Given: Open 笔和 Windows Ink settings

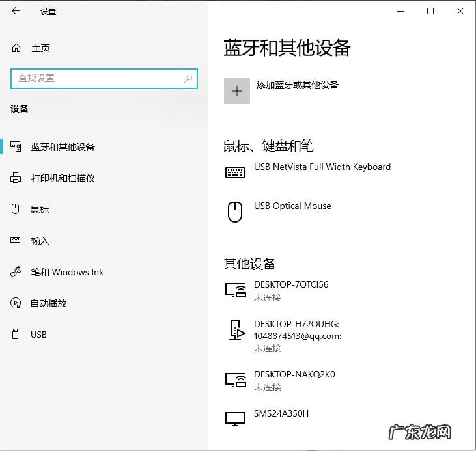Looking at the screenshot, I should (67, 272).
